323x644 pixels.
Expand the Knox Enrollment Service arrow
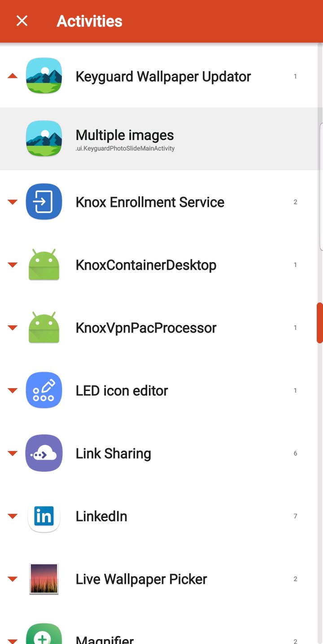pos(13,202)
